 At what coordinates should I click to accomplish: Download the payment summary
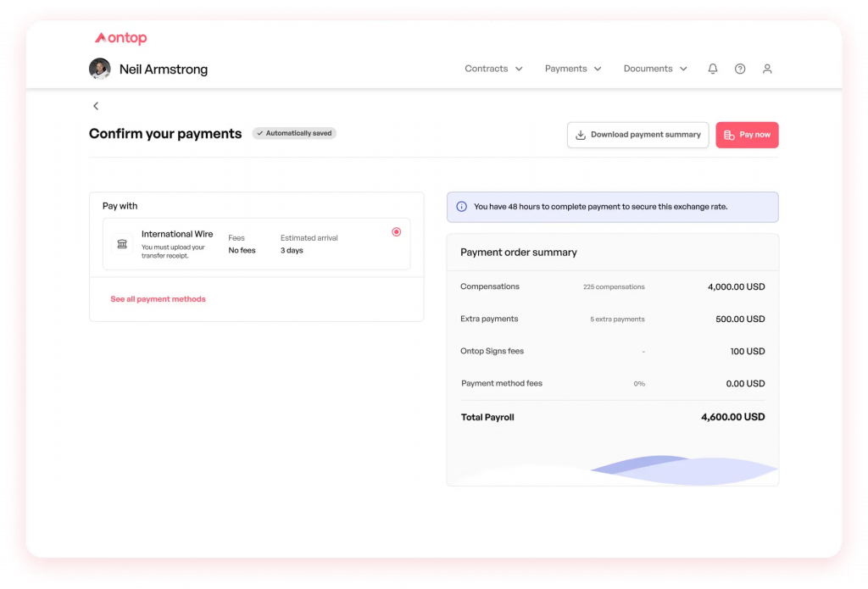(637, 135)
